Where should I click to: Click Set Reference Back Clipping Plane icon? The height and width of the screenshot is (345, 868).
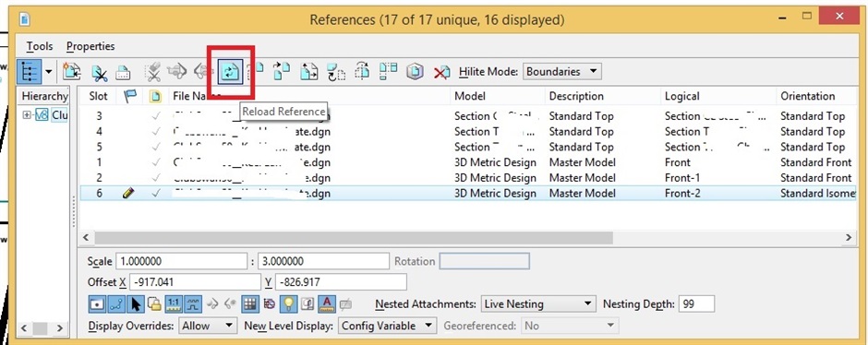[x=202, y=72]
